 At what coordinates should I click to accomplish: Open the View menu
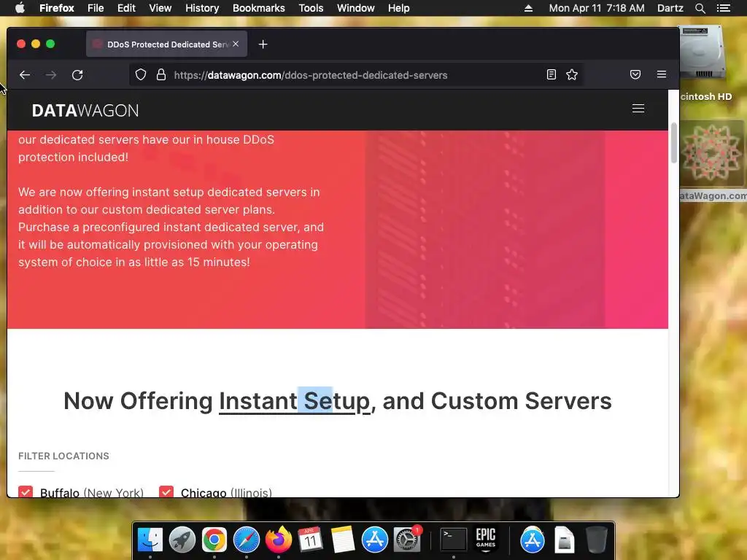coord(160,8)
